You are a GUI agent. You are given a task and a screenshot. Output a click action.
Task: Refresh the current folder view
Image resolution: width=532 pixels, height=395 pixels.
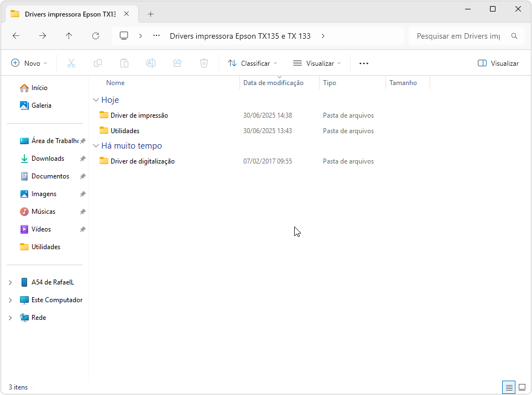[96, 36]
